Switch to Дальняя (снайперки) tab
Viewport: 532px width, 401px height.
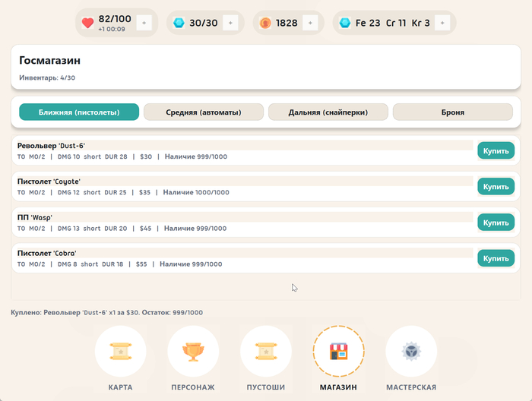coord(328,112)
